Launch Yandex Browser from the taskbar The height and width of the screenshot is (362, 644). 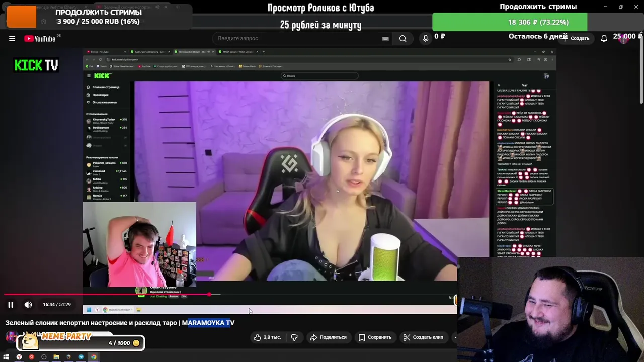pyautogui.click(x=19, y=357)
